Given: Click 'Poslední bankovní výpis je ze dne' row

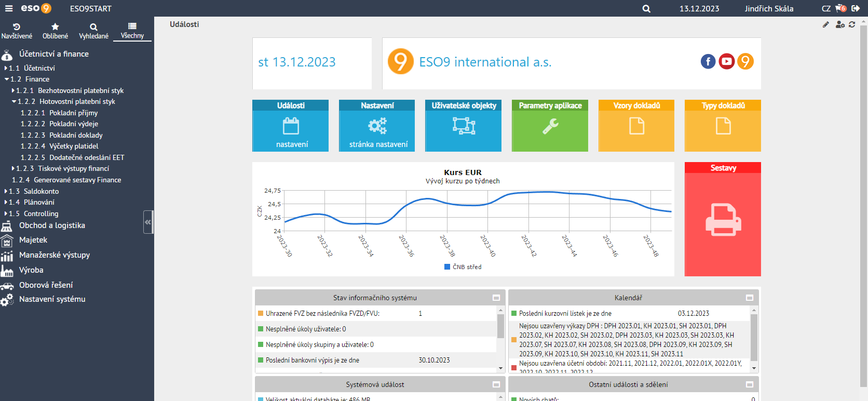Looking at the screenshot, I should point(377,360).
